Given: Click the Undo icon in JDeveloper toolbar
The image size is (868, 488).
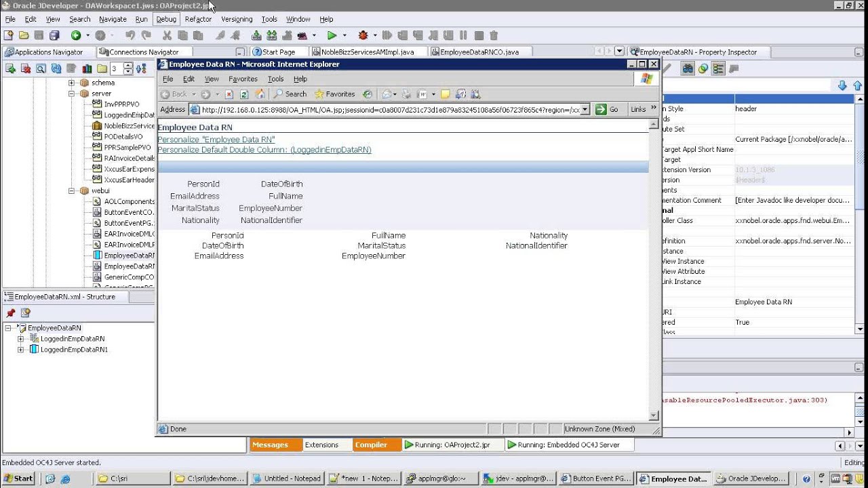Looking at the screenshot, I should point(130,35).
